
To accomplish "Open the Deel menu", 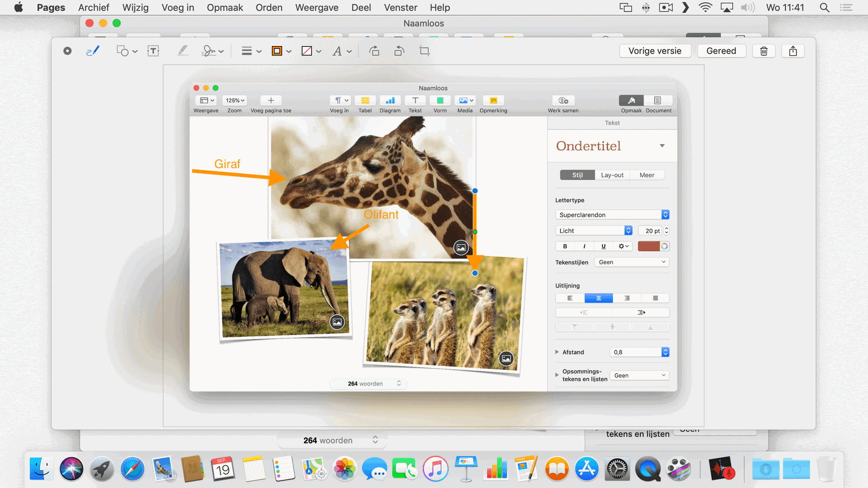I will [x=361, y=8].
